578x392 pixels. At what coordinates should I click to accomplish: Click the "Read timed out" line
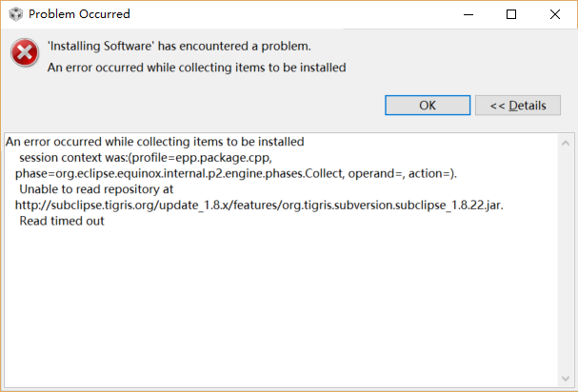61,222
